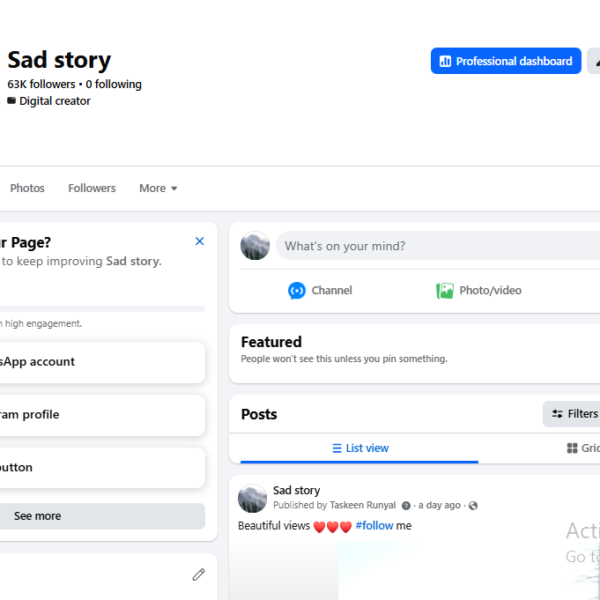This screenshot has height=600, width=600.
Task: Switch to the Grid view tab
Action: 583,448
